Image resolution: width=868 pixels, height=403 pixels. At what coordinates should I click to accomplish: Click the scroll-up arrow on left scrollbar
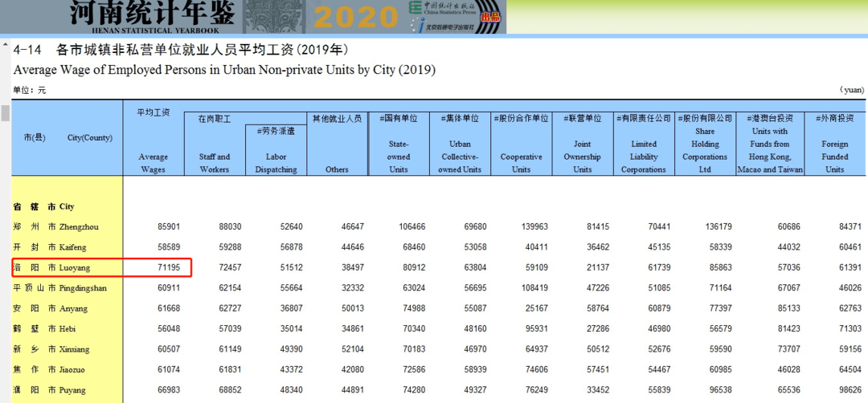[6, 45]
